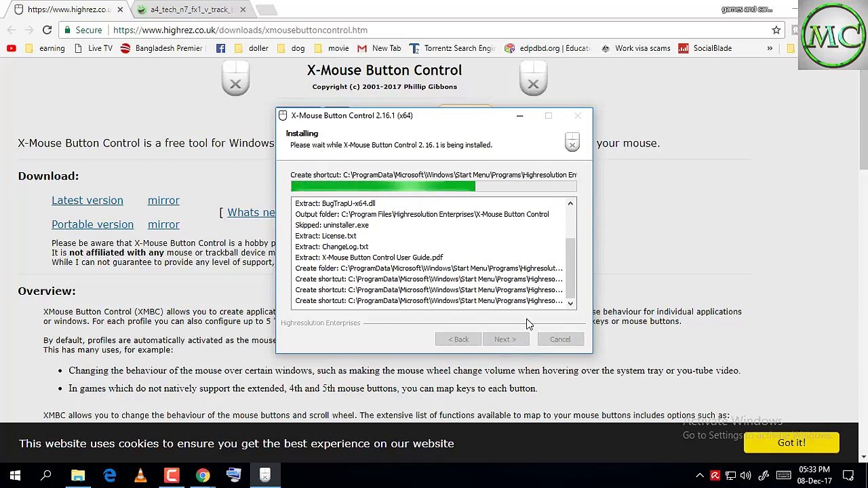
Task: Open VLC media player from the taskbar
Action: pos(140,476)
